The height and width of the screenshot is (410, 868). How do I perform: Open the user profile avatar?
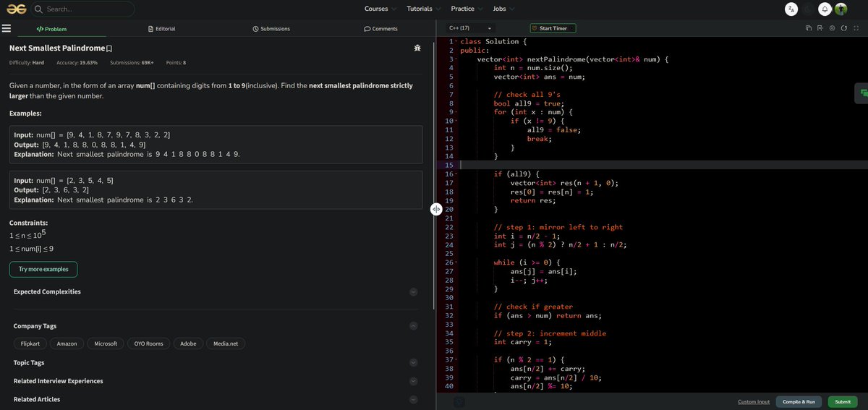(841, 9)
